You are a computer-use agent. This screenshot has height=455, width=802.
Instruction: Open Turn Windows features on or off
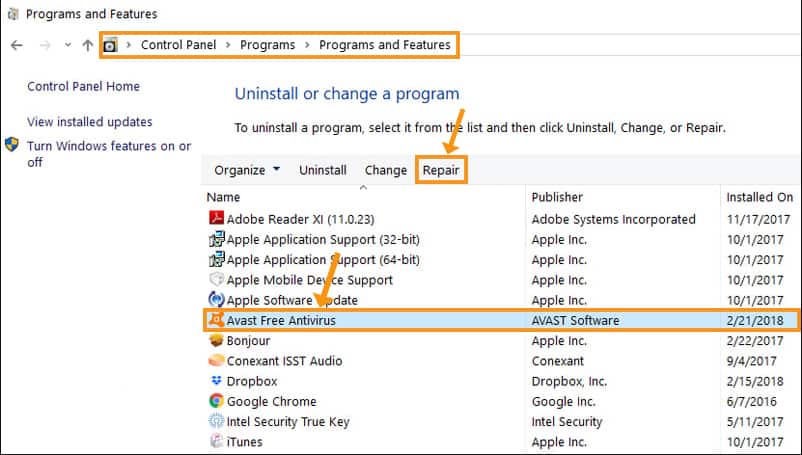(x=109, y=154)
